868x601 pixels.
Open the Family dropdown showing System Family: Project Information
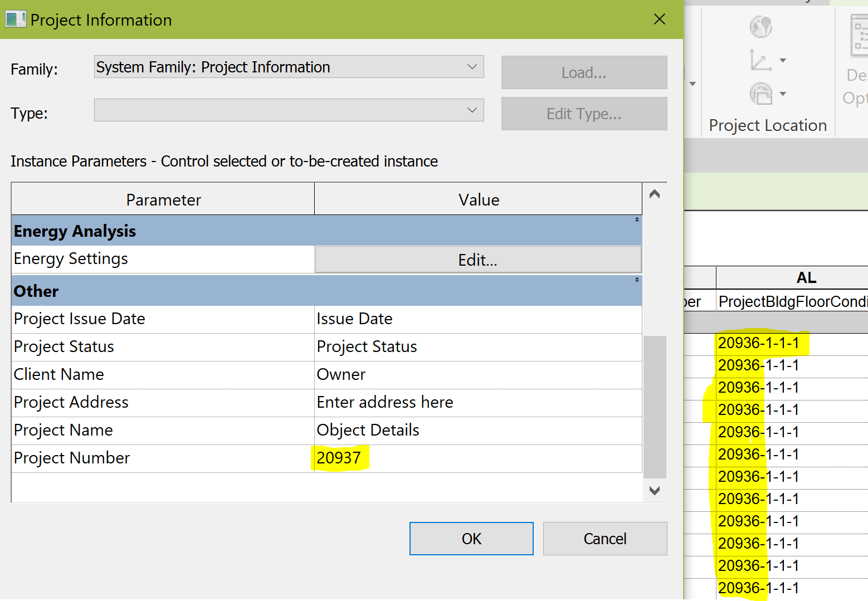[472, 66]
